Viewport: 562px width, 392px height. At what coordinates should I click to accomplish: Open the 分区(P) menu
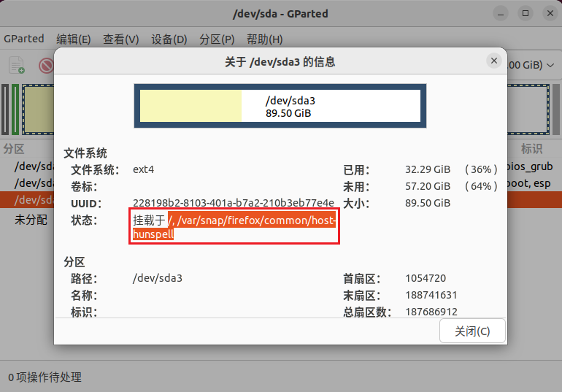click(217, 39)
